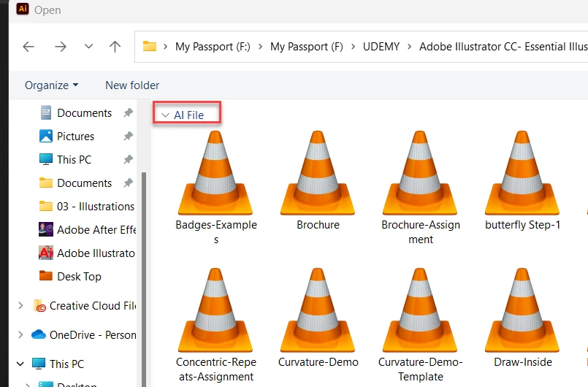Screen dimensions: 588x387
Task: Select This PC tree item
Action: point(66,364)
